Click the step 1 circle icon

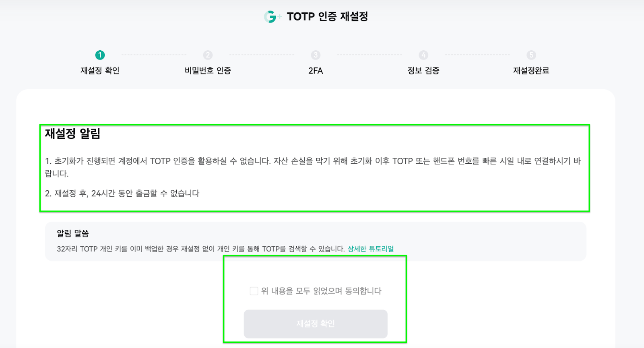pyautogui.click(x=100, y=55)
